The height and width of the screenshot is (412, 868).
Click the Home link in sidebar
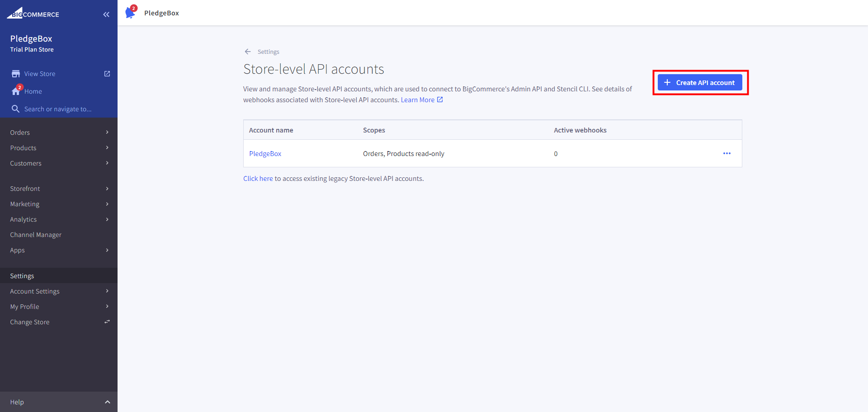click(x=33, y=91)
